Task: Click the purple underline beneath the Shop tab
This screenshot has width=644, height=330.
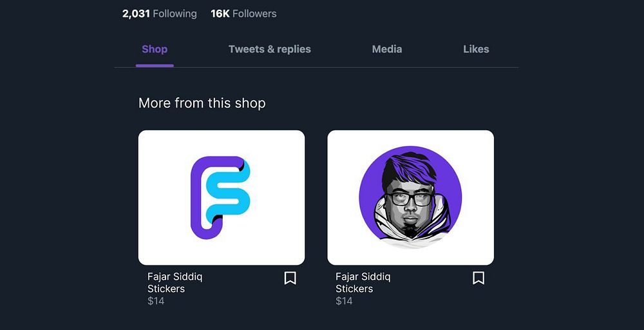Action: (x=155, y=65)
